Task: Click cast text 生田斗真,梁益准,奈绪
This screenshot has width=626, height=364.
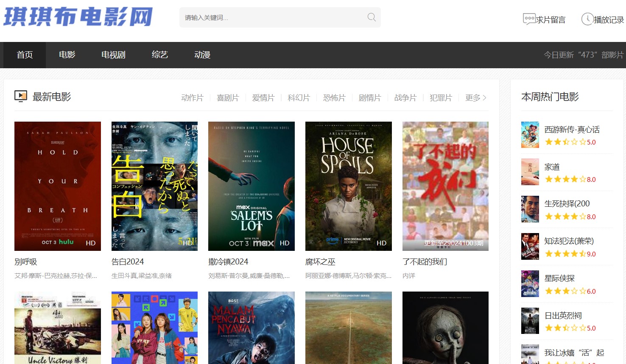Action: coord(142,276)
